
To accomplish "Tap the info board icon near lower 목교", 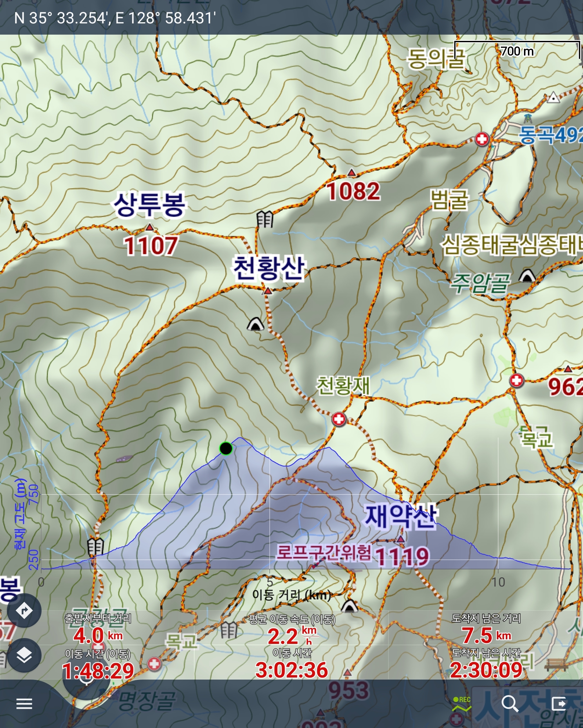I will point(229,630).
